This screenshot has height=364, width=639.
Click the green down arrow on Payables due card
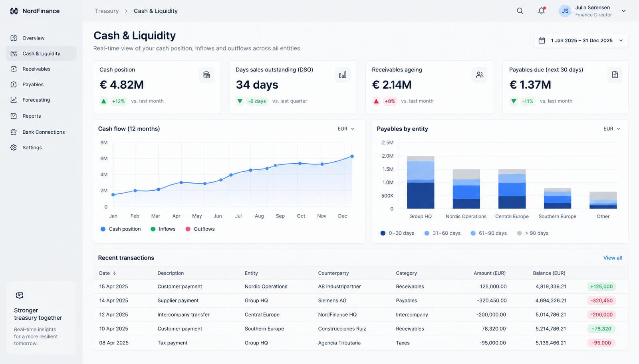[x=514, y=101]
